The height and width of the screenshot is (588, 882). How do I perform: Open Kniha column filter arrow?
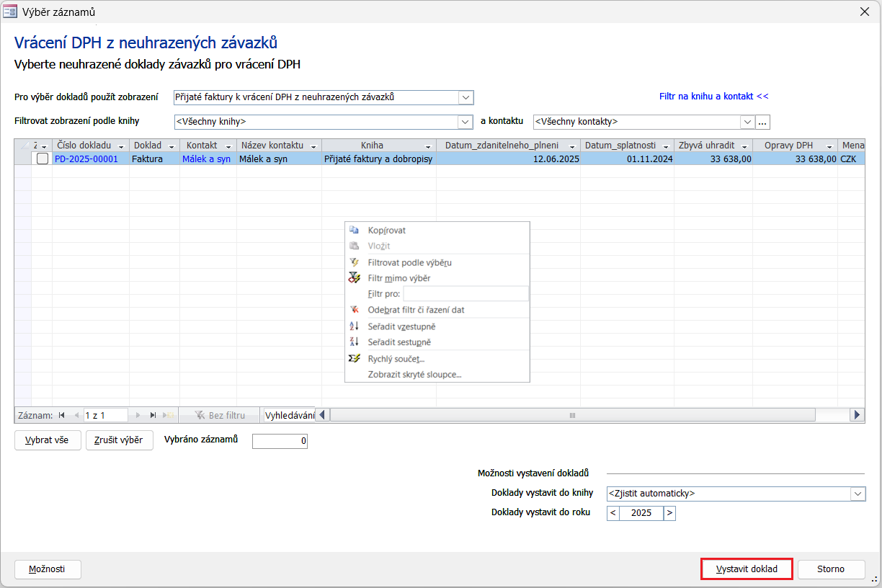tap(428, 146)
